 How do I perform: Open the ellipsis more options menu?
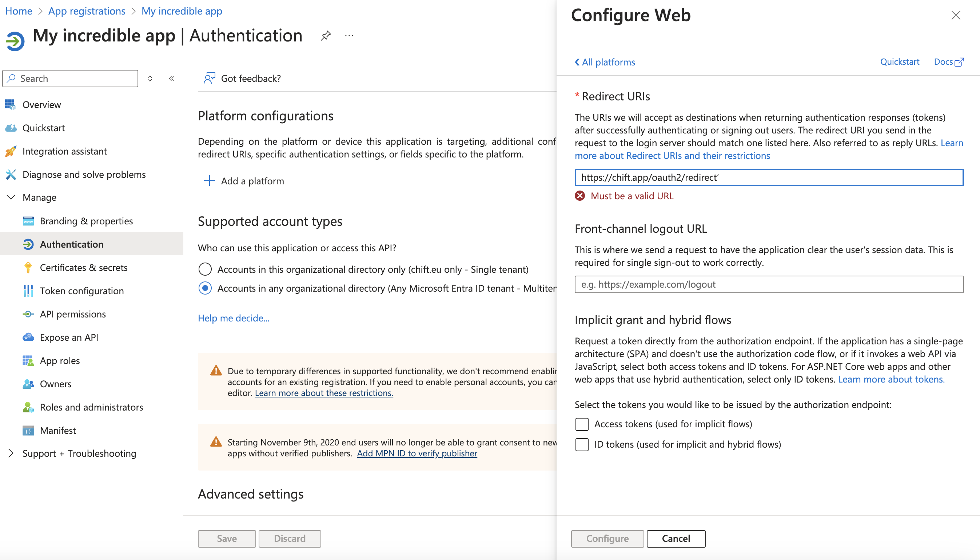point(349,36)
